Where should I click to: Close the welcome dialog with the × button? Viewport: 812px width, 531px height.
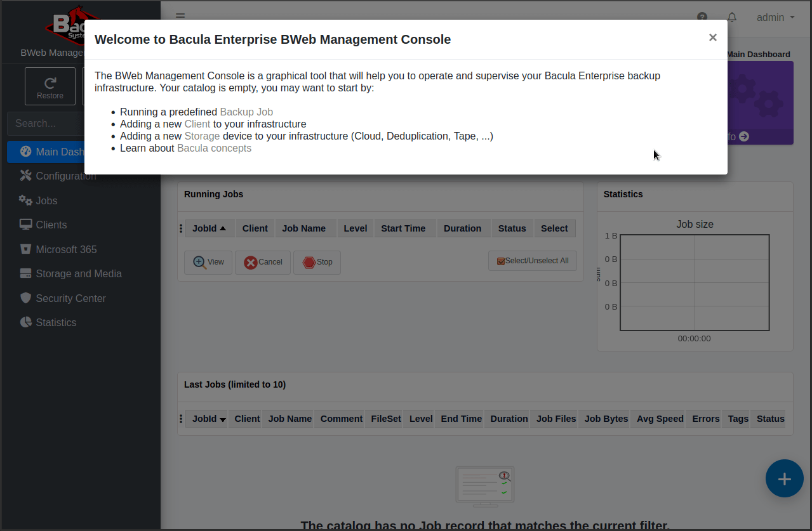[x=713, y=37]
